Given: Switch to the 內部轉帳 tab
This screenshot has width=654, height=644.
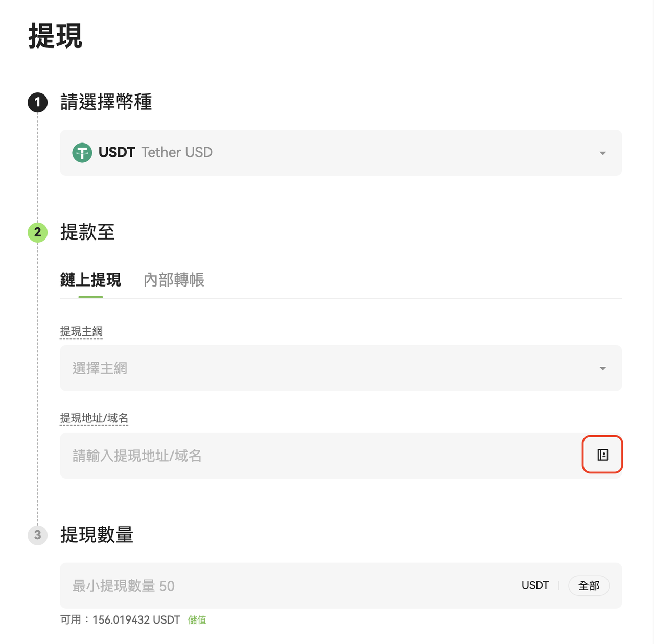Looking at the screenshot, I should click(174, 280).
